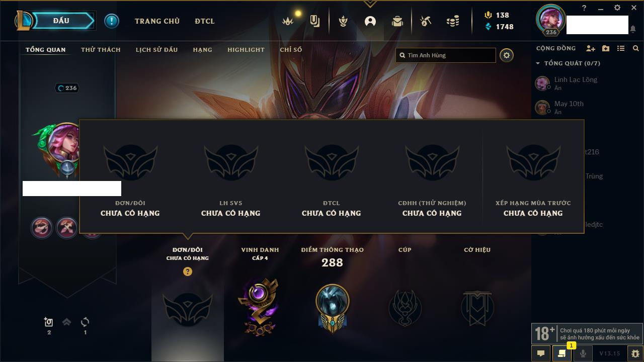Expand the ĐƠN/ĐÔI rank question mark
The image size is (644, 362).
tap(188, 271)
